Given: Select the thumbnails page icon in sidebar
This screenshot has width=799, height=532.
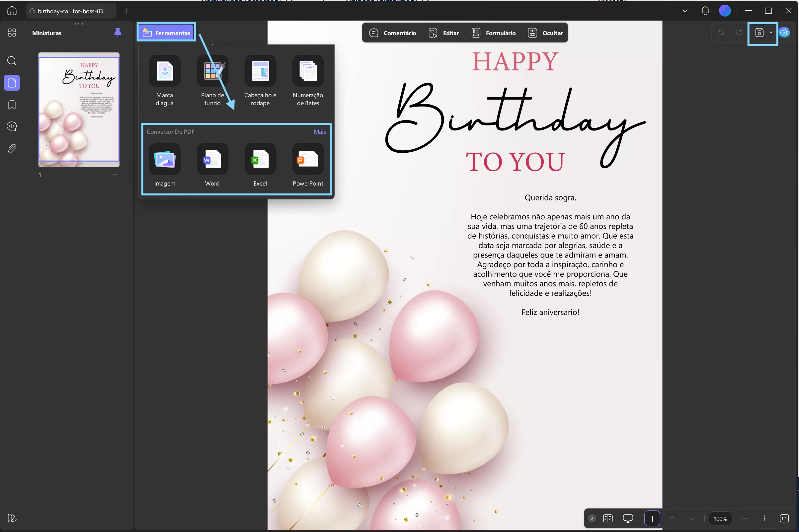Looking at the screenshot, I should [12, 83].
